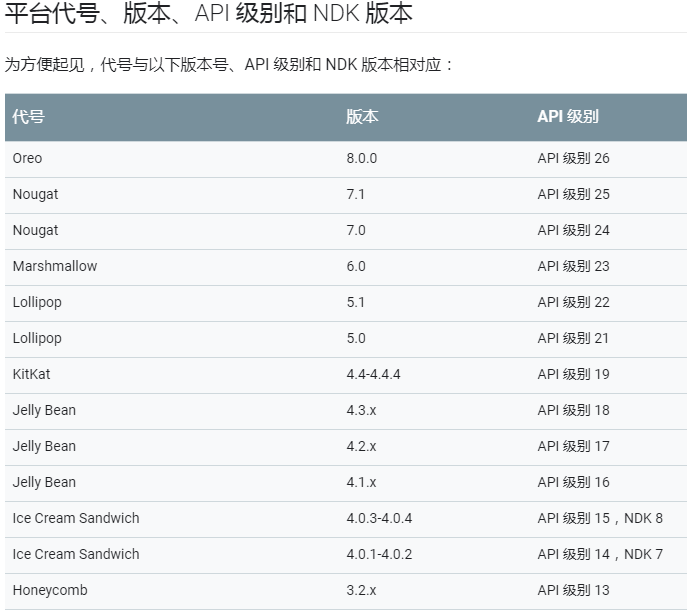
Task: Select the Oreo codename cell
Action: (x=28, y=158)
